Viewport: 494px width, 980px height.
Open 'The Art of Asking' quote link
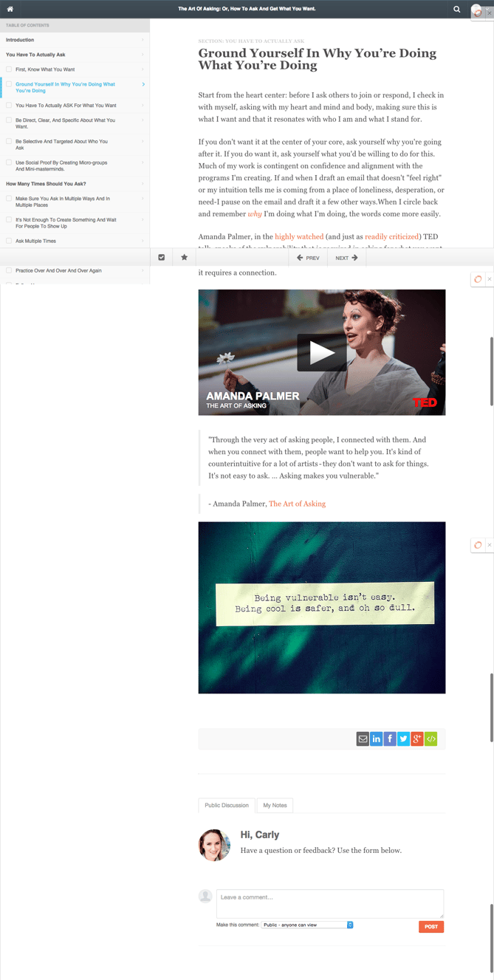[x=297, y=504]
